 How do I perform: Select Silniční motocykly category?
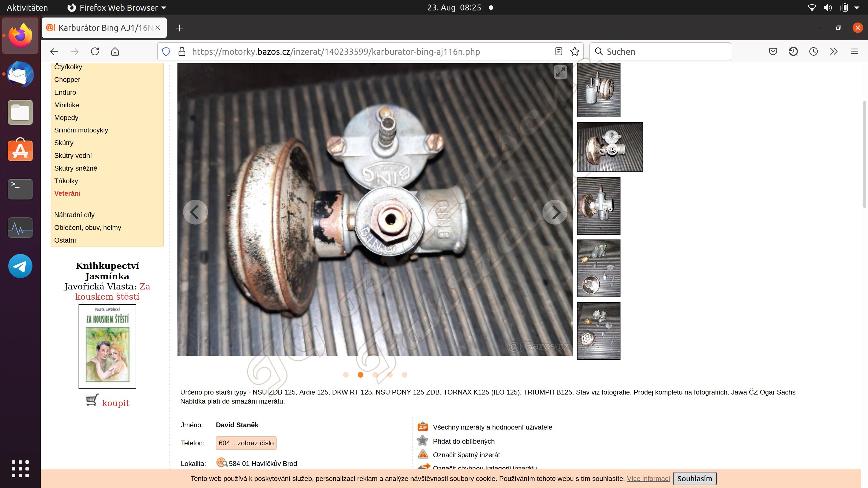(81, 130)
